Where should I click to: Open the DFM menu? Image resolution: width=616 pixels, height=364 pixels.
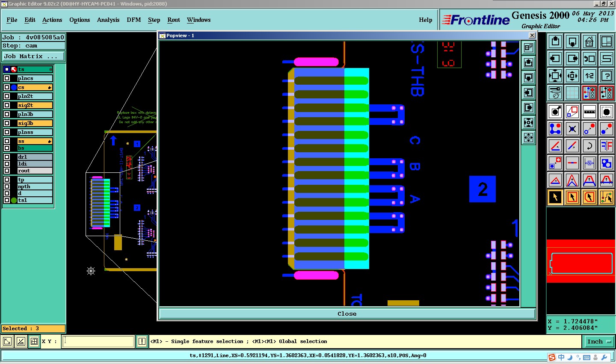pyautogui.click(x=134, y=20)
